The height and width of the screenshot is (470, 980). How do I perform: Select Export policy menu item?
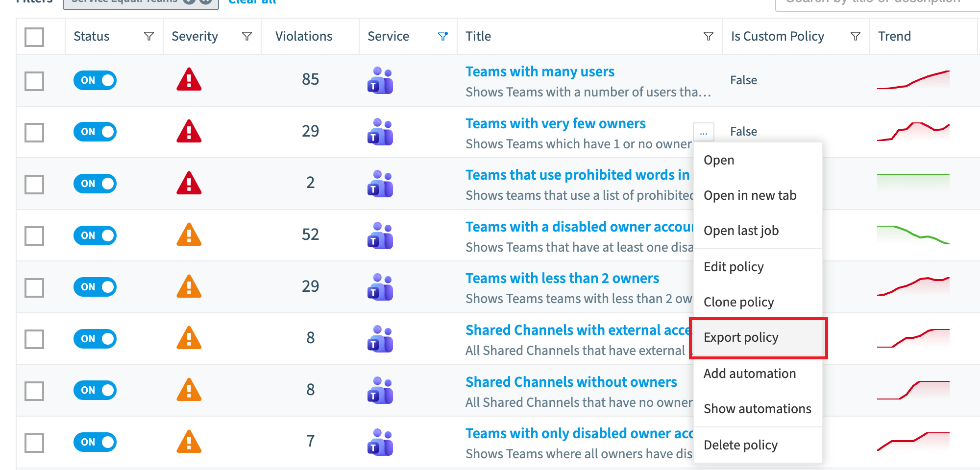758,337
